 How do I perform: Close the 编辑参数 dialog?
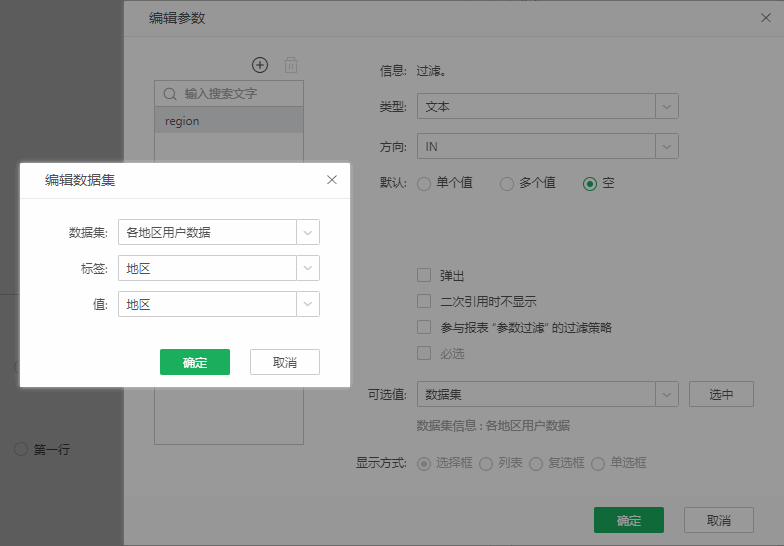click(x=766, y=18)
